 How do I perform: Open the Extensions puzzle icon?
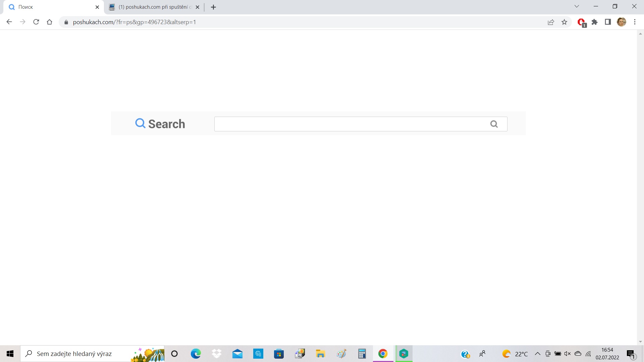click(595, 22)
